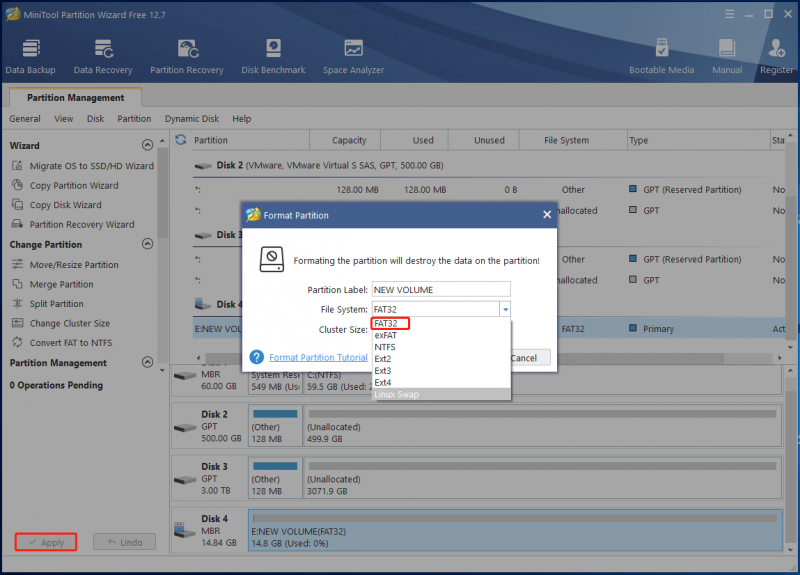Toggle the File System dropdown arrow
The width and height of the screenshot is (800, 575).
(x=505, y=309)
